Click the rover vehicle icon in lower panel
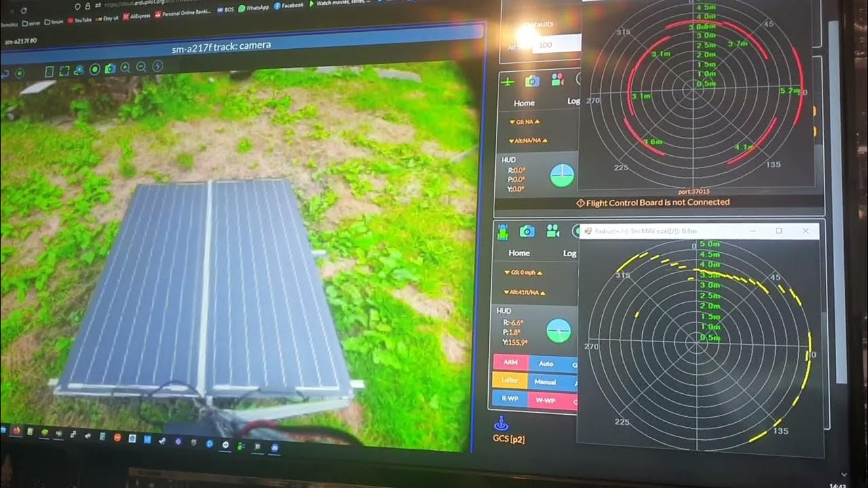Viewport: 868px width, 488px height. pyautogui.click(x=503, y=232)
